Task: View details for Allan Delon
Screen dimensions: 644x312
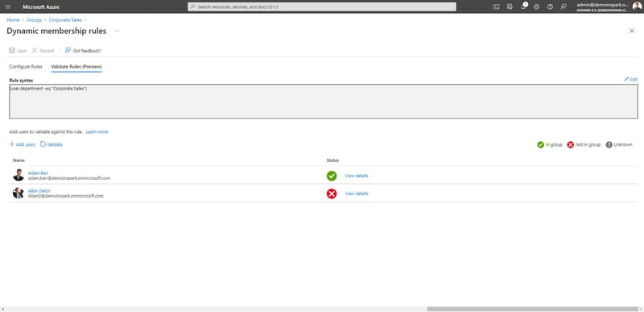Action: pos(357,193)
